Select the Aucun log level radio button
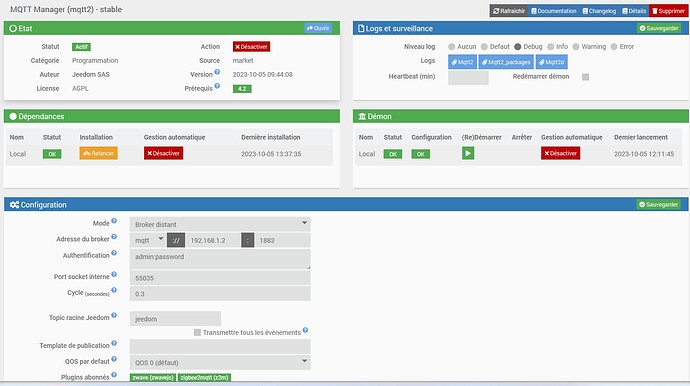This screenshot has width=690, height=386. pos(451,47)
